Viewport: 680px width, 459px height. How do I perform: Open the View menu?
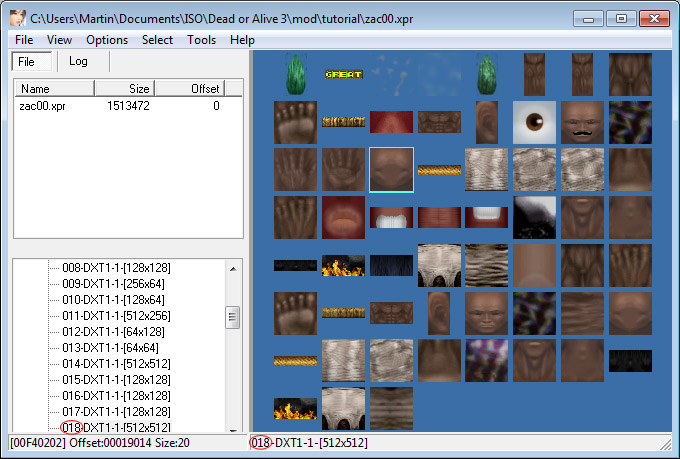click(59, 40)
